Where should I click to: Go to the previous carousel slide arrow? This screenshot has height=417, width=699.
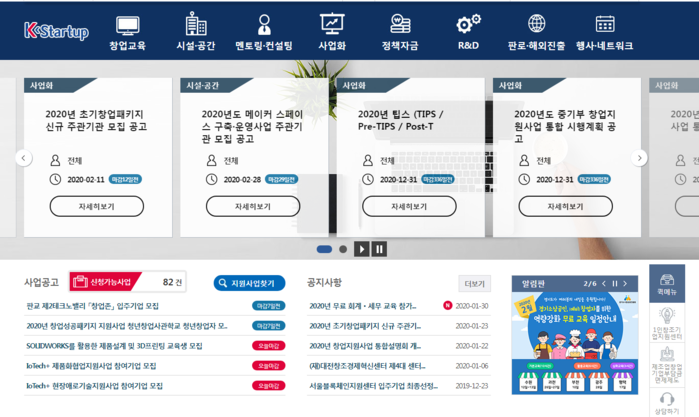[24, 158]
